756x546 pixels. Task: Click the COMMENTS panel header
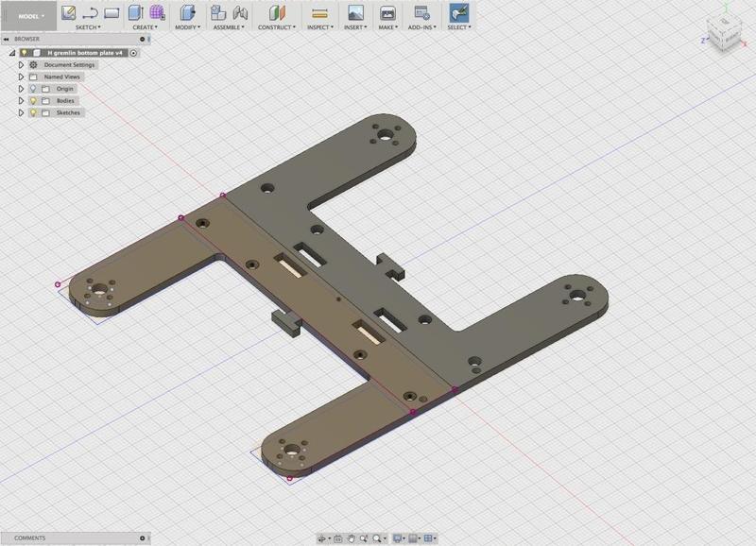tap(76, 537)
